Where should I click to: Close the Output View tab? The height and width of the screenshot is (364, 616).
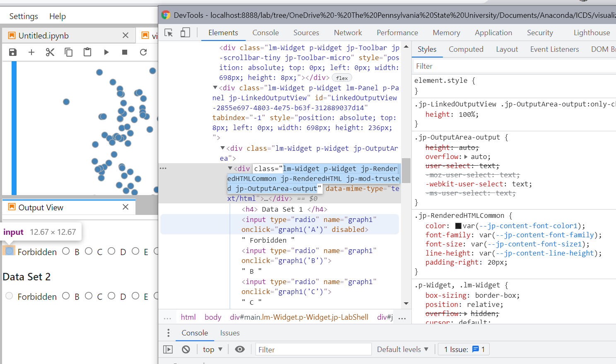(x=126, y=207)
